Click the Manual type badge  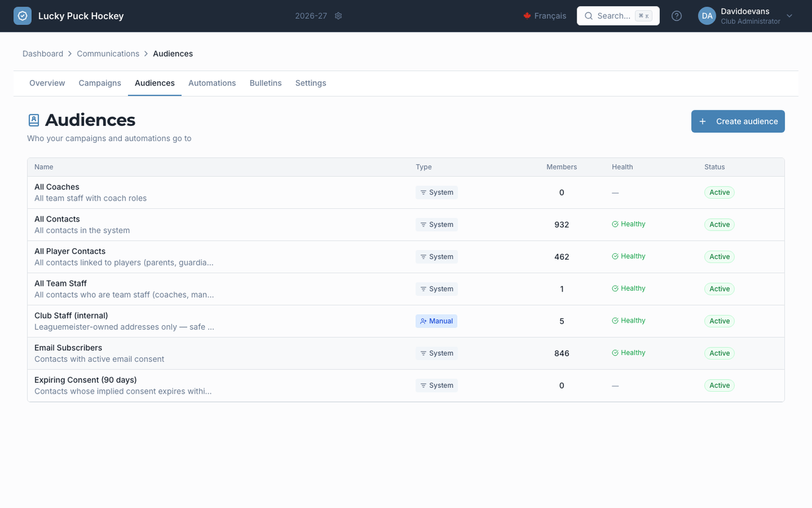436,321
